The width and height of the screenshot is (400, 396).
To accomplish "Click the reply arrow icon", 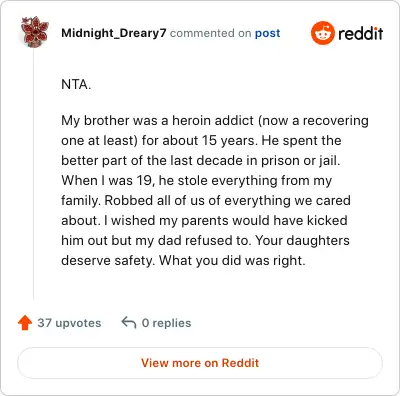I will click(129, 322).
